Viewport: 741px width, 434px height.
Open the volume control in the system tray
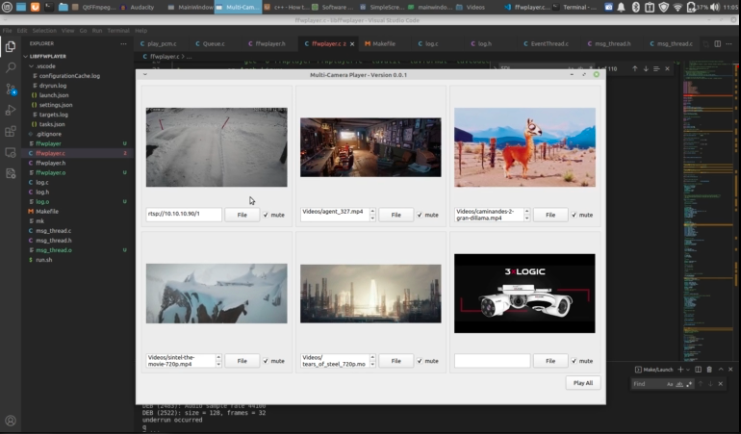[x=715, y=7]
